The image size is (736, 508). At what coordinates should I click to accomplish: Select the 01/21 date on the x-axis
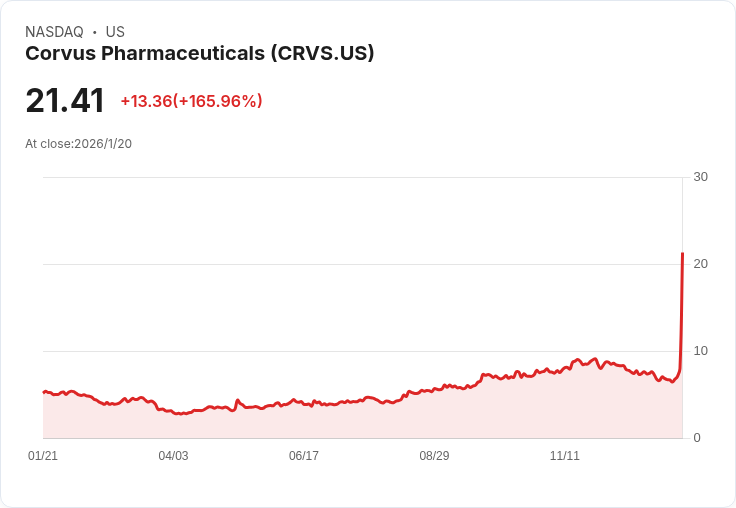pyautogui.click(x=43, y=456)
